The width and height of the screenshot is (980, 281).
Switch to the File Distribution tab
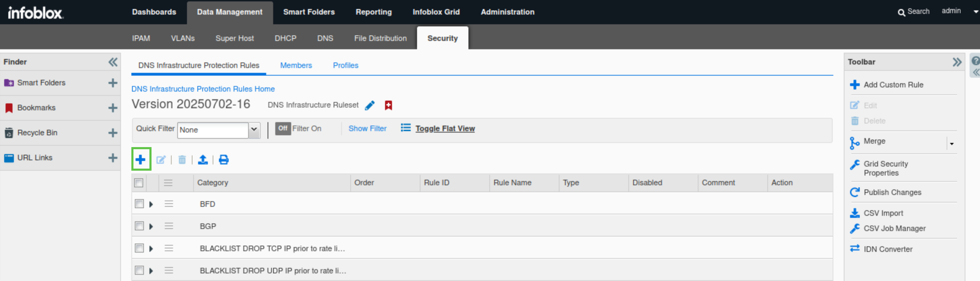pyautogui.click(x=381, y=39)
